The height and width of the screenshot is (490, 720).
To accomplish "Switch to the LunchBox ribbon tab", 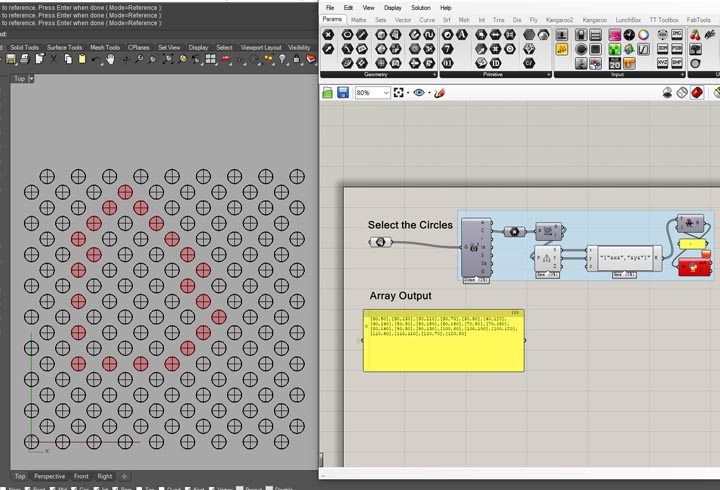I will tap(628, 20).
